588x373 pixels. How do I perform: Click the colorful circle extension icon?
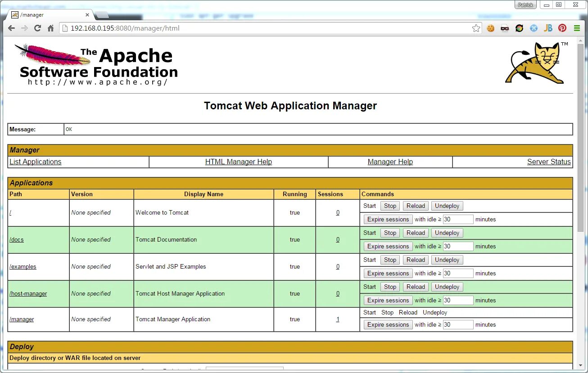[x=519, y=28]
